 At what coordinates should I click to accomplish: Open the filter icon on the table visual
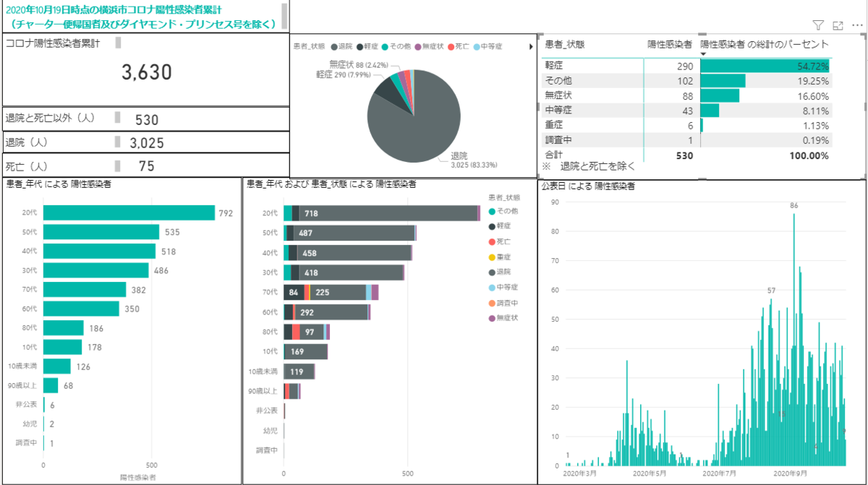click(x=818, y=25)
